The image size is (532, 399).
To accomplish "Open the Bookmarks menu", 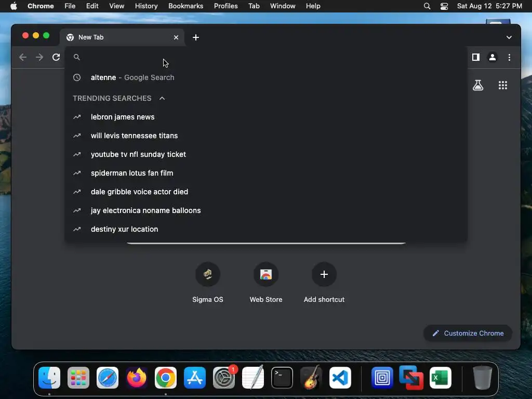I will pyautogui.click(x=185, y=6).
